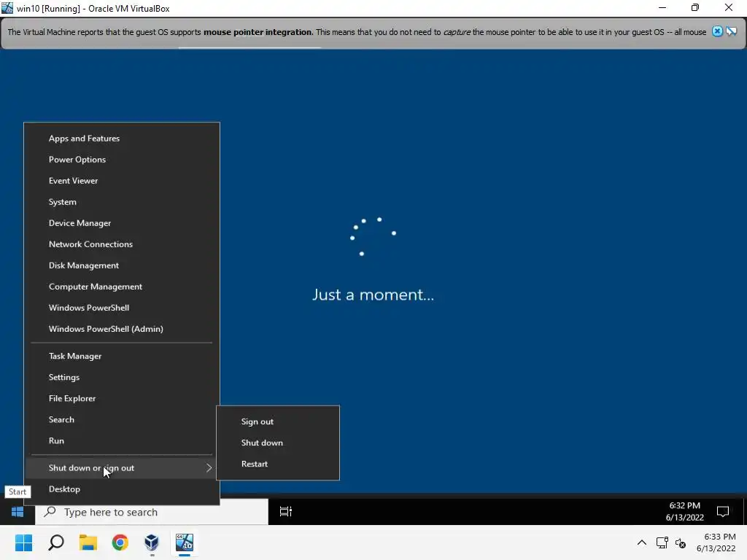Launch Device Manager

click(x=122, y=223)
